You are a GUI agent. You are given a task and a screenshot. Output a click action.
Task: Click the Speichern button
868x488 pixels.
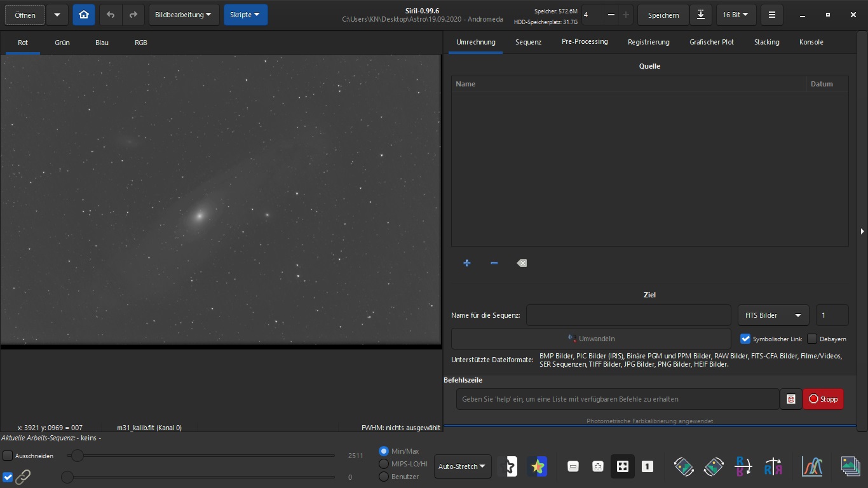click(x=663, y=15)
